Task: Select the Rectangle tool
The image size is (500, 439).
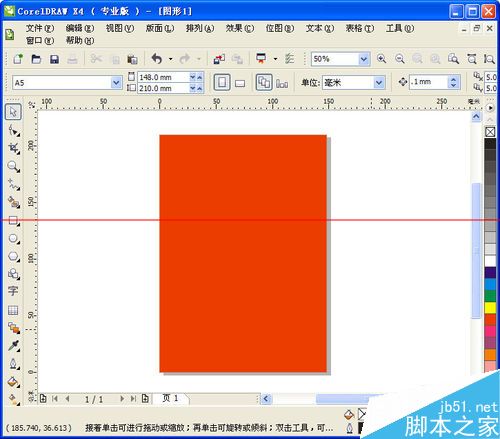Action: (x=13, y=221)
